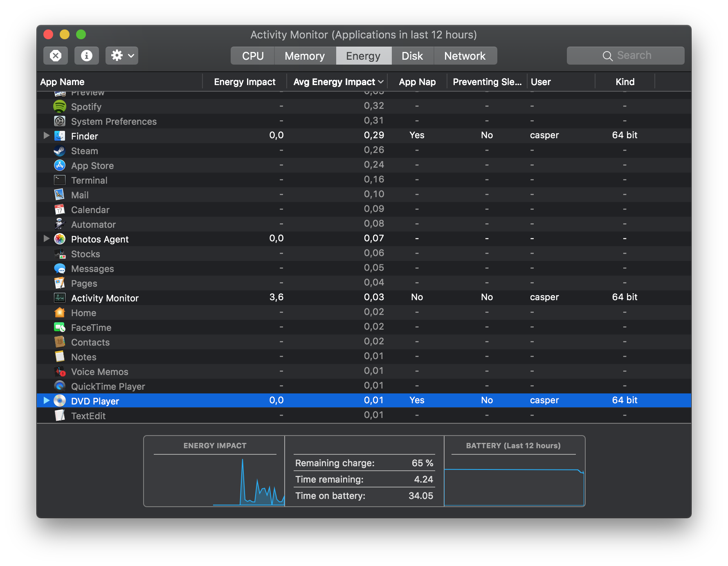This screenshot has height=566, width=728.
Task: Select the Calendar row name
Action: [90, 210]
